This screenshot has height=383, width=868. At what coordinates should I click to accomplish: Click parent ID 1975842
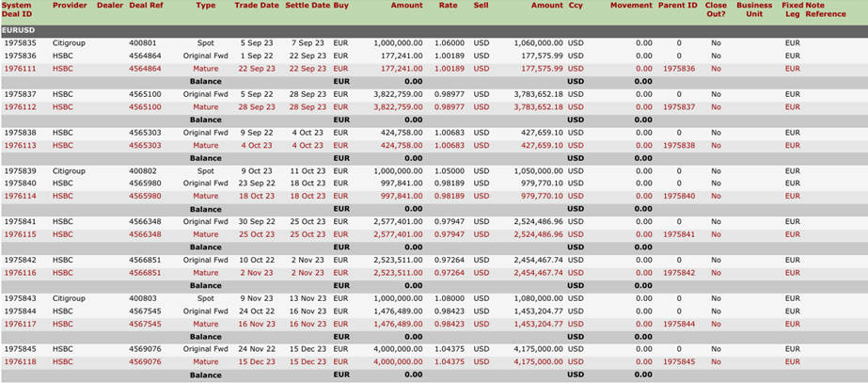click(679, 273)
